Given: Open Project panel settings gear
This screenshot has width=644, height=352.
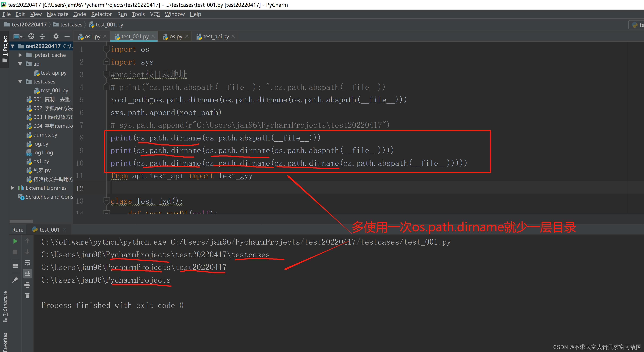Looking at the screenshot, I should point(56,37).
